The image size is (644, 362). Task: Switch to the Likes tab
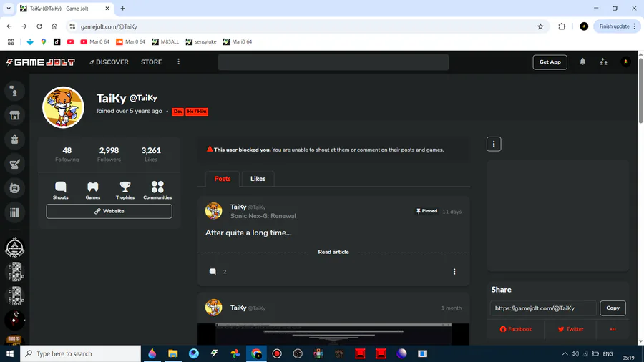point(258,179)
